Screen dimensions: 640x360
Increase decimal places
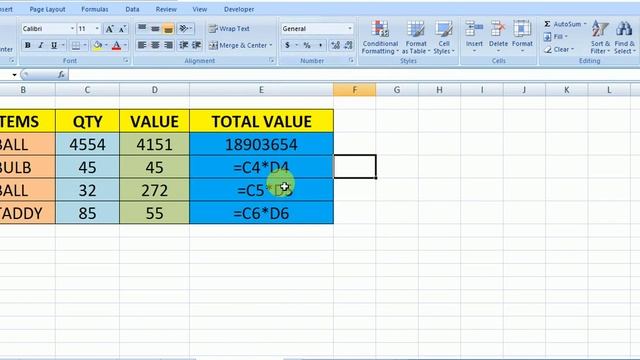336,45
